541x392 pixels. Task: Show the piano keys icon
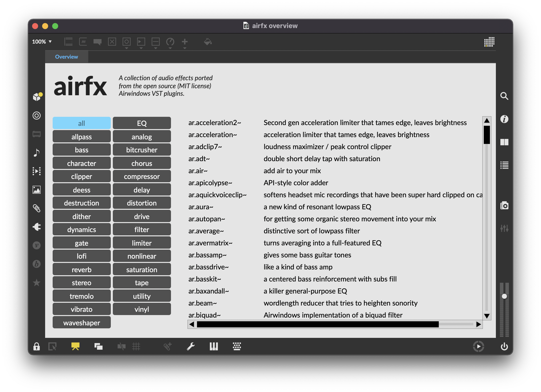tap(214, 346)
